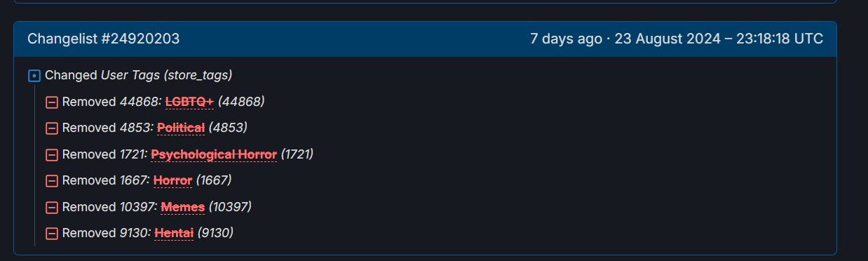Viewport: 868px width, 261px height.
Task: Click the red minus icon beside Political
Action: [x=51, y=128]
